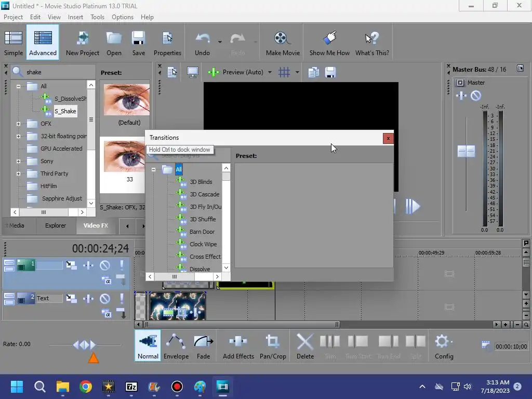532x399 pixels.
Task: Open the Undo history dropdown arrow
Action: (x=220, y=42)
